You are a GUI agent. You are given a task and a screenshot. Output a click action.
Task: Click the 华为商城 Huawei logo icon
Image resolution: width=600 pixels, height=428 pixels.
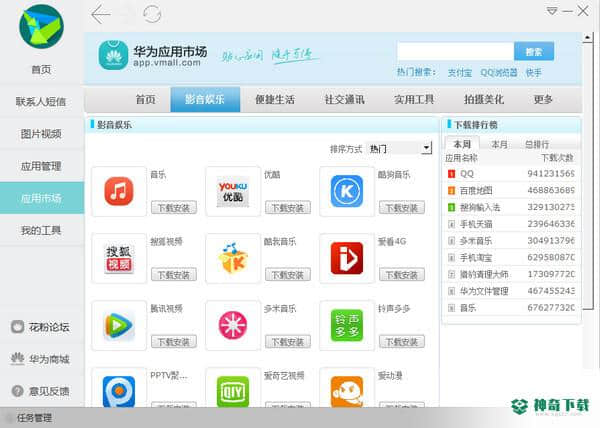coord(17,359)
